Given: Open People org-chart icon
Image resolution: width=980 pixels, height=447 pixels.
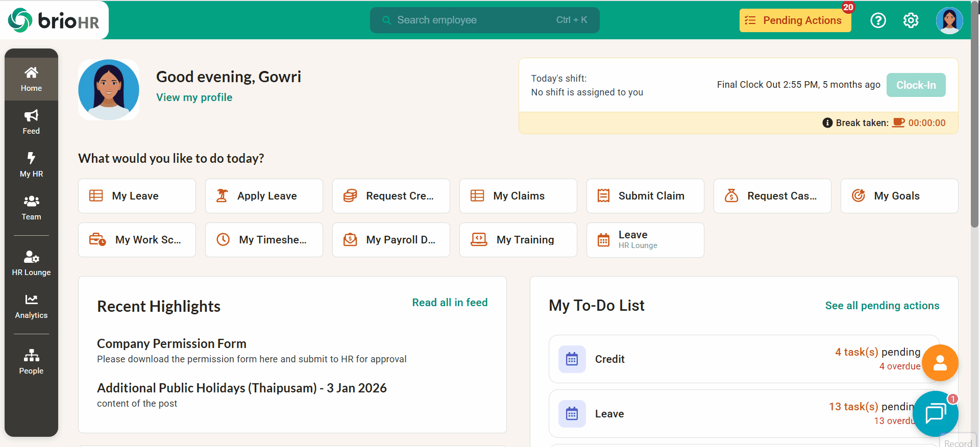Looking at the screenshot, I should click(x=31, y=355).
